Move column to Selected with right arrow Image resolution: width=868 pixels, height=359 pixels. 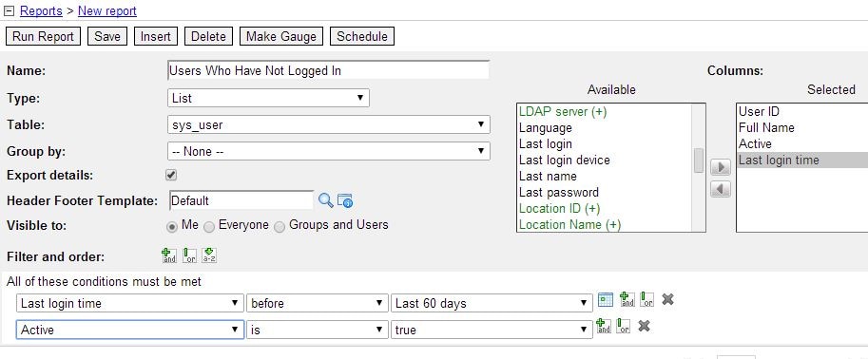click(x=721, y=167)
